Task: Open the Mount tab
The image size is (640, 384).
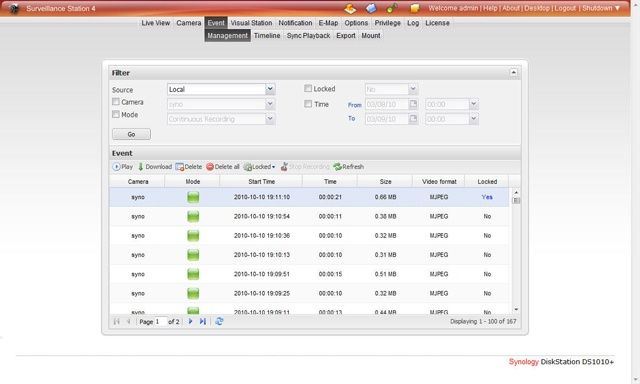Action: point(371,36)
